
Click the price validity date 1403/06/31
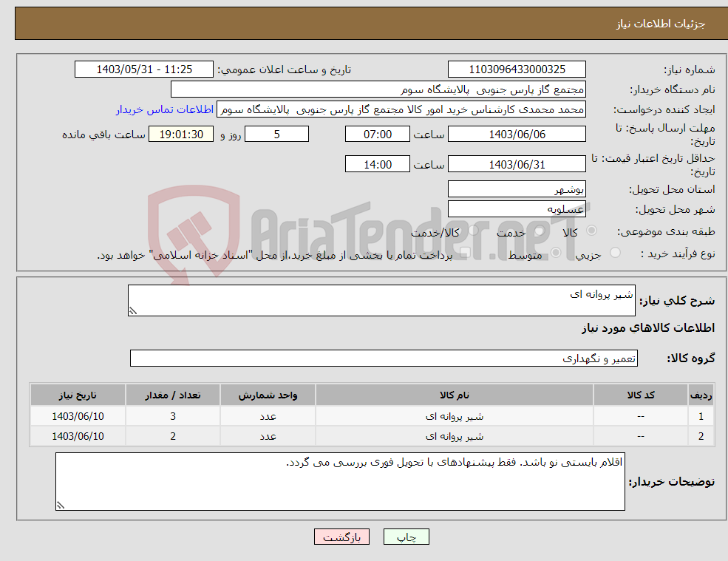point(517,164)
